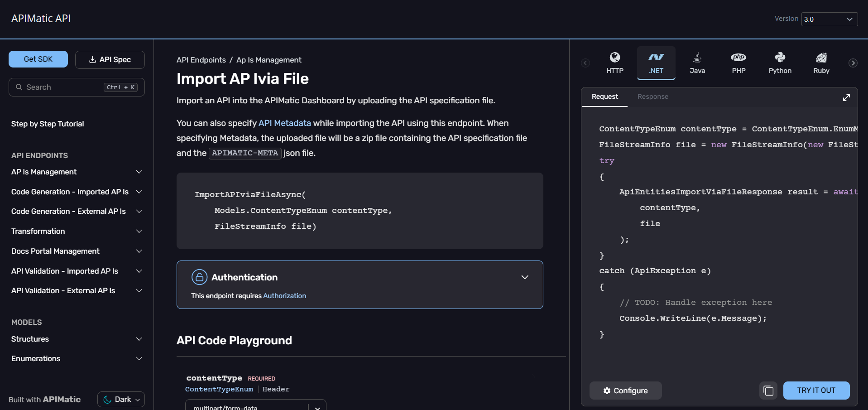
Task: Click the TRY IT OUT button
Action: [816, 391]
